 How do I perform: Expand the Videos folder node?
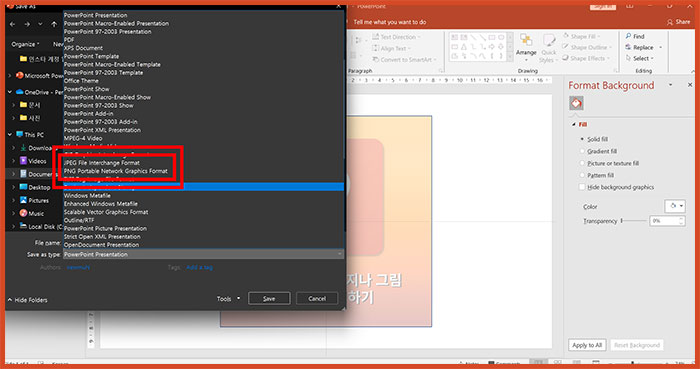[x=14, y=161]
